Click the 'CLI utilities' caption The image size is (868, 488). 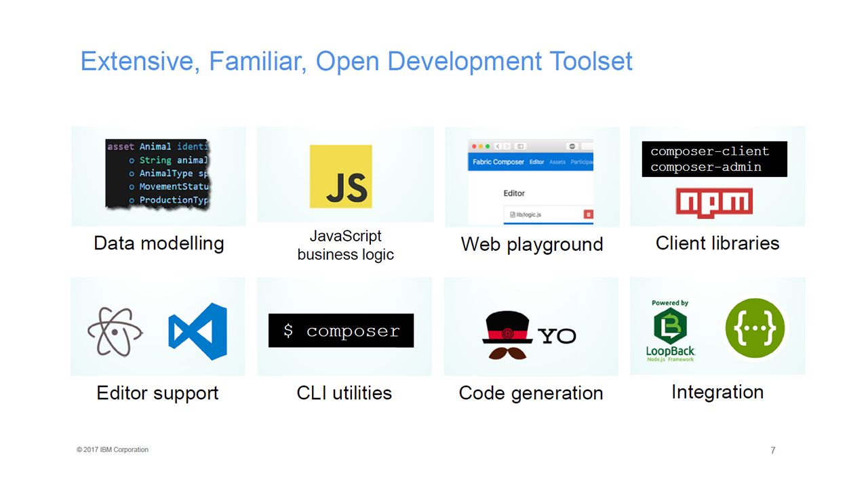(344, 393)
